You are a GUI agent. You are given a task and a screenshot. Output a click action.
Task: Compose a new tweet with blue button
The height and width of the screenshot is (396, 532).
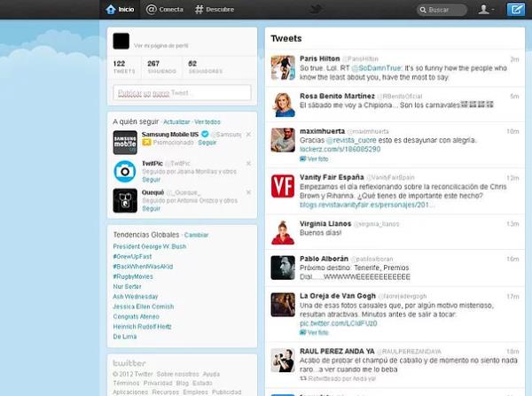516,9
